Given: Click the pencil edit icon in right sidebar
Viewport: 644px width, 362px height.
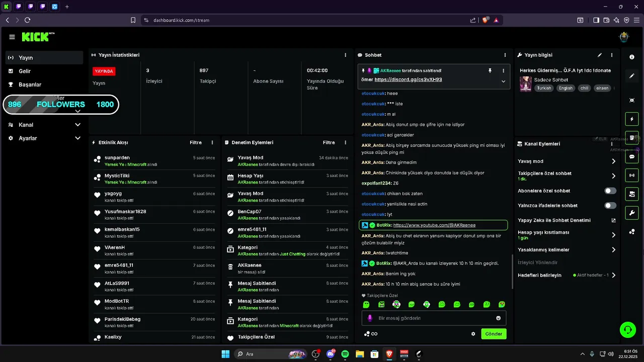Looking at the screenshot, I should click(x=632, y=76).
